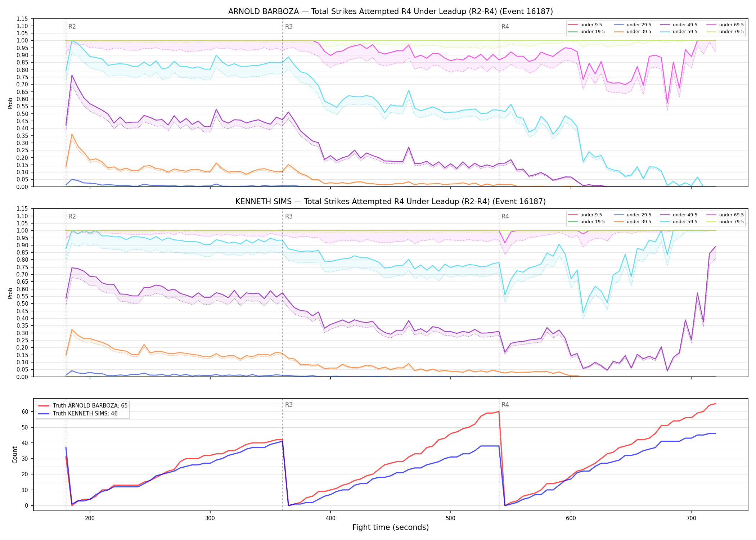Viewport: 756px width, 540px height.
Task: Click the Count axis tick label 60
Action: point(26,412)
